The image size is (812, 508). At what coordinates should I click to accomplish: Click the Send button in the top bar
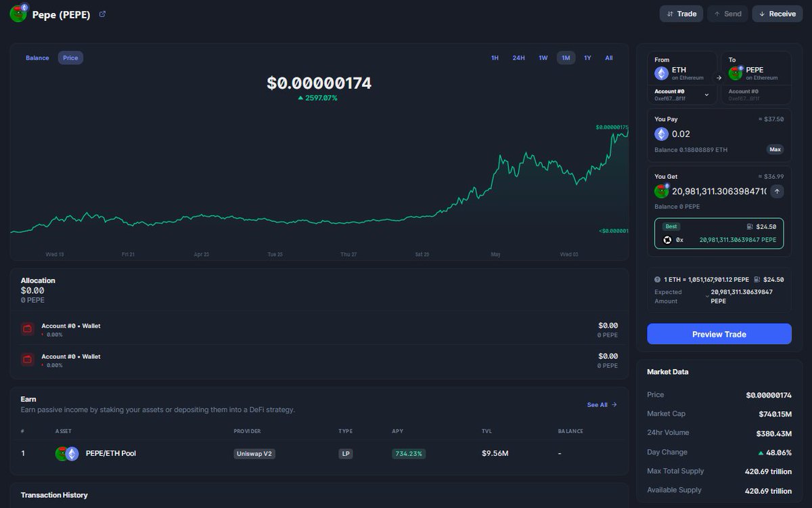click(727, 14)
